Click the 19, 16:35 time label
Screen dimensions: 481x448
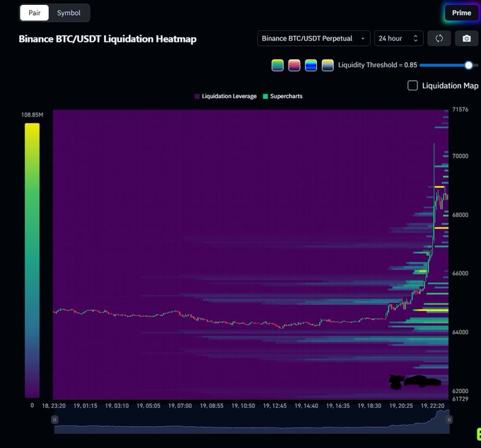(337, 406)
